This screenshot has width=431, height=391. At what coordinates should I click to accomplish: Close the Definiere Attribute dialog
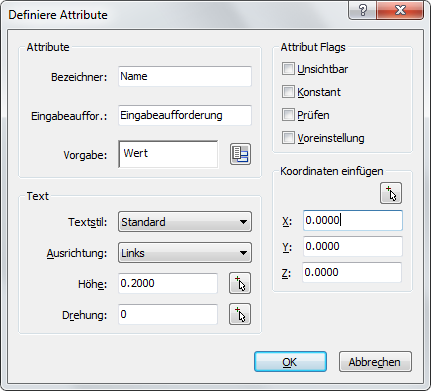point(400,10)
